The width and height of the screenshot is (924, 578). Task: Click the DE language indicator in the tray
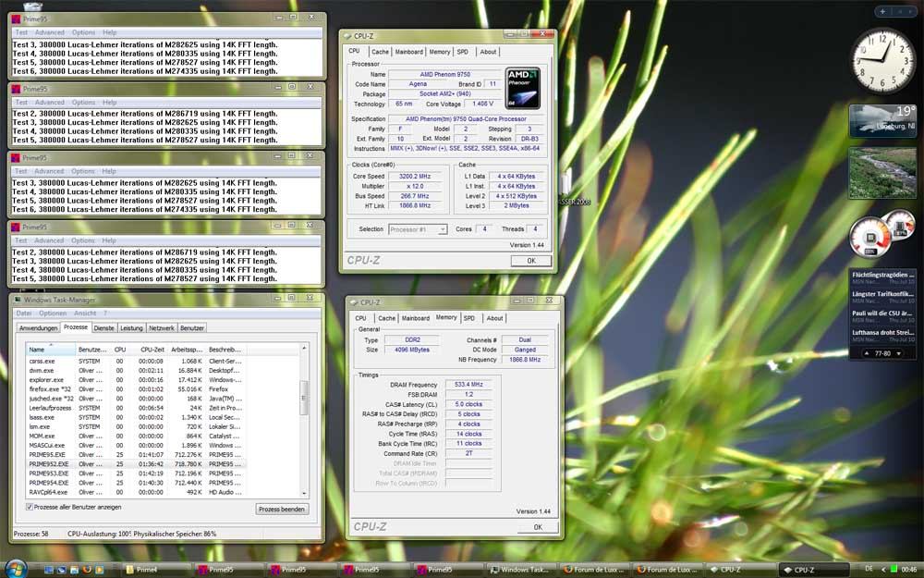tap(869, 569)
